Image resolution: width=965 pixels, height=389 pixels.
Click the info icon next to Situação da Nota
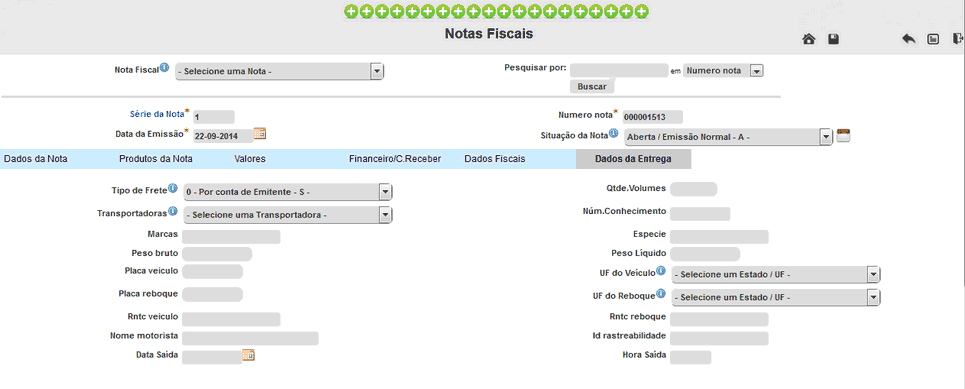[614, 133]
